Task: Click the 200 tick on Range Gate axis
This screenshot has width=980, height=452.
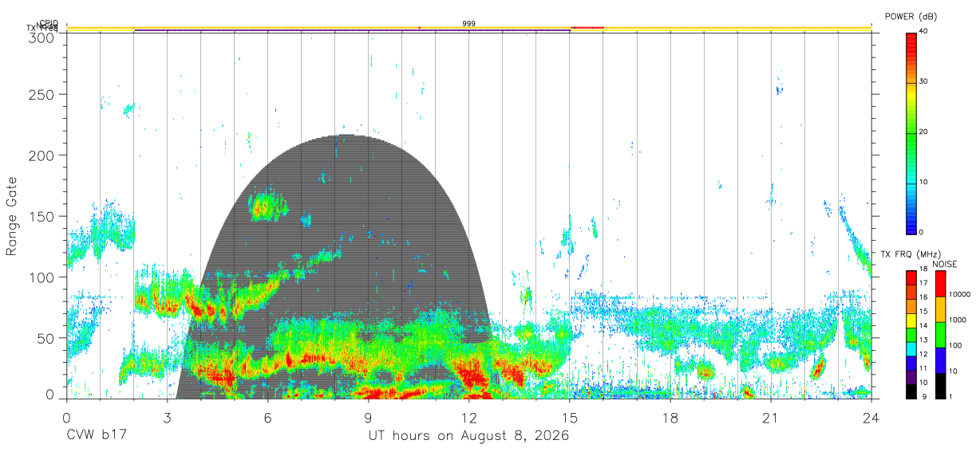Action: click(42, 155)
